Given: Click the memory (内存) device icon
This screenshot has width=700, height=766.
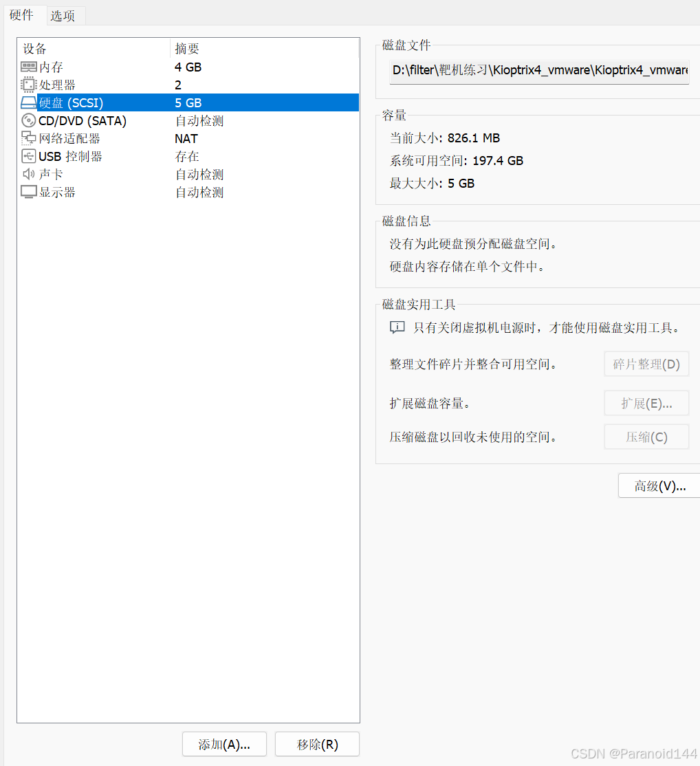Looking at the screenshot, I should [x=29, y=67].
